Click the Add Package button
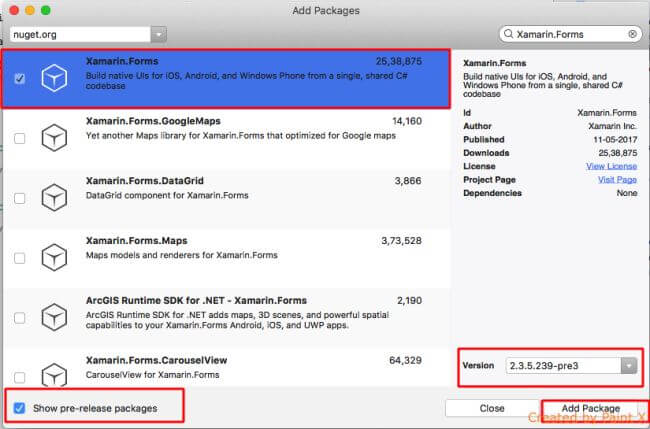 click(591, 408)
